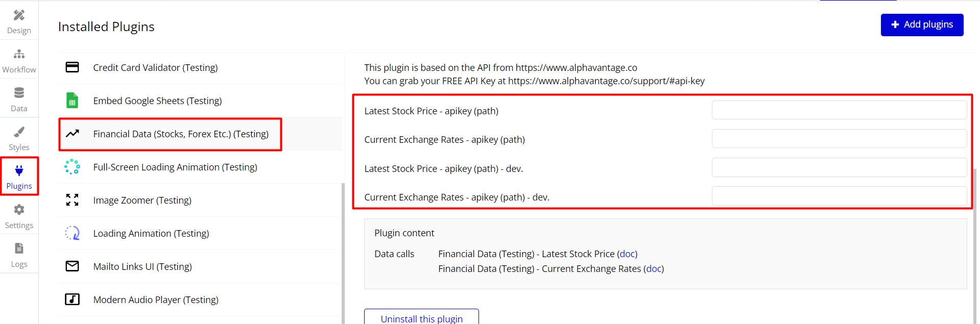Image resolution: width=980 pixels, height=324 pixels.
Task: Open the Logs document icon
Action: click(19, 248)
